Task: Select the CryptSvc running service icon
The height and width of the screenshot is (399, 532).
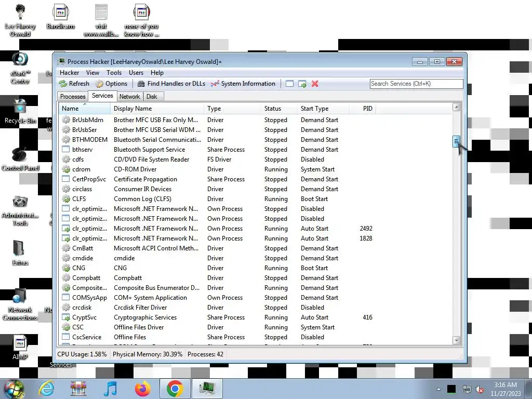Action: (x=66, y=317)
